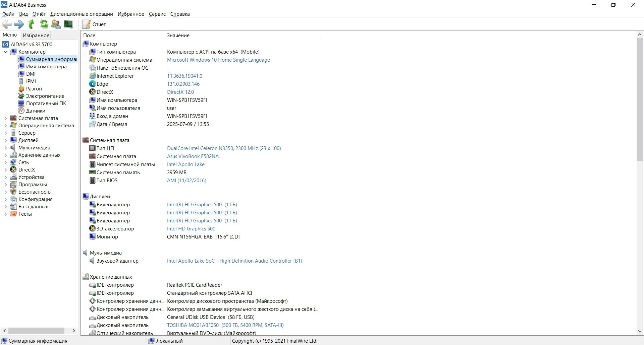Open the green monitor diagnostics toolbar icon
Screen dimensions: 644x345
(68, 24)
